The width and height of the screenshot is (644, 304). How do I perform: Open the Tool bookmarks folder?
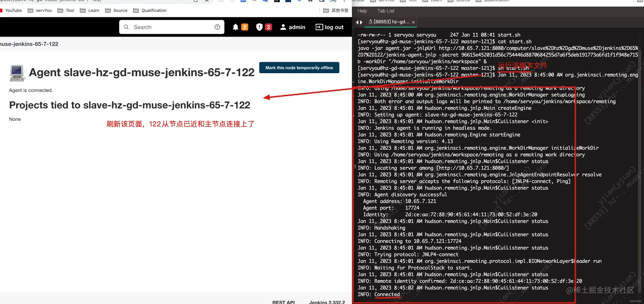pyautogui.click(x=66, y=10)
